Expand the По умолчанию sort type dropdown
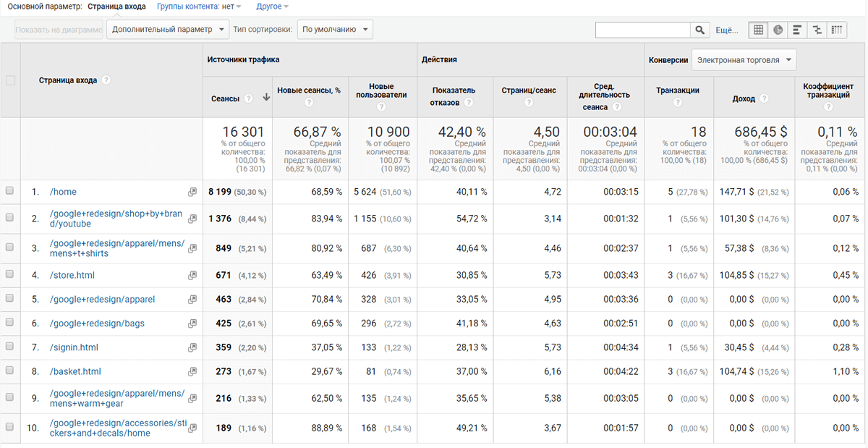868x448 pixels. click(335, 30)
